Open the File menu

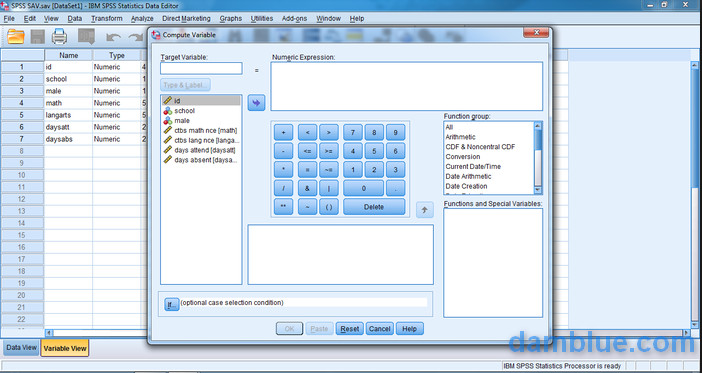(x=9, y=18)
